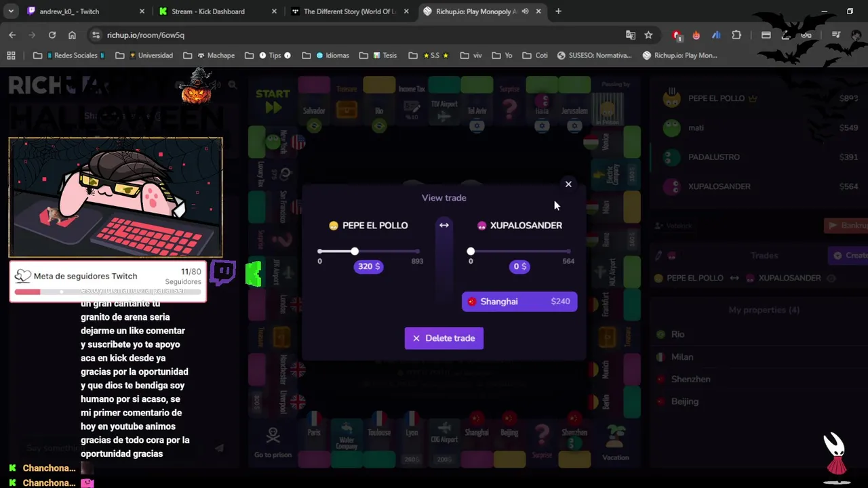Open Coti bookmark folder
The image size is (868, 488).
[534, 56]
